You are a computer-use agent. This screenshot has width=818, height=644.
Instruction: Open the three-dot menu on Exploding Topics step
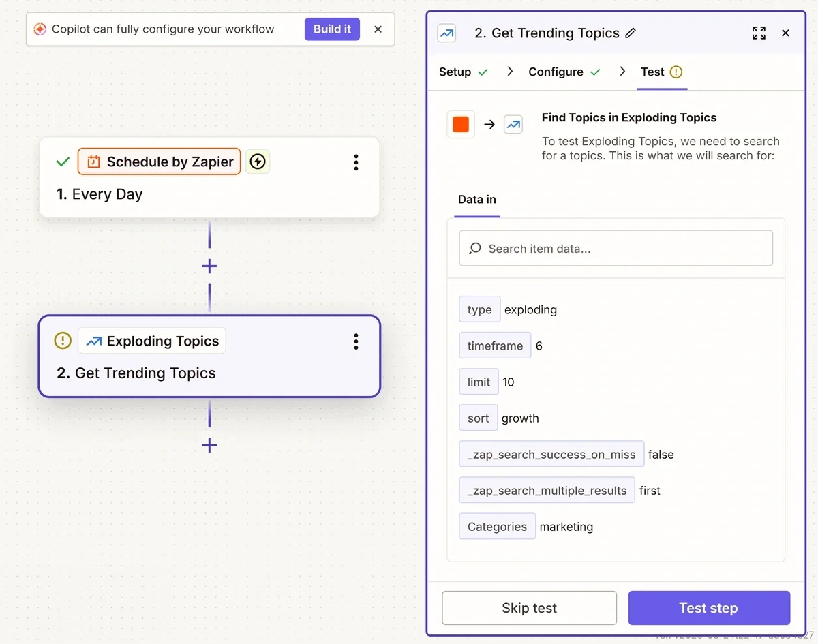pyautogui.click(x=356, y=341)
